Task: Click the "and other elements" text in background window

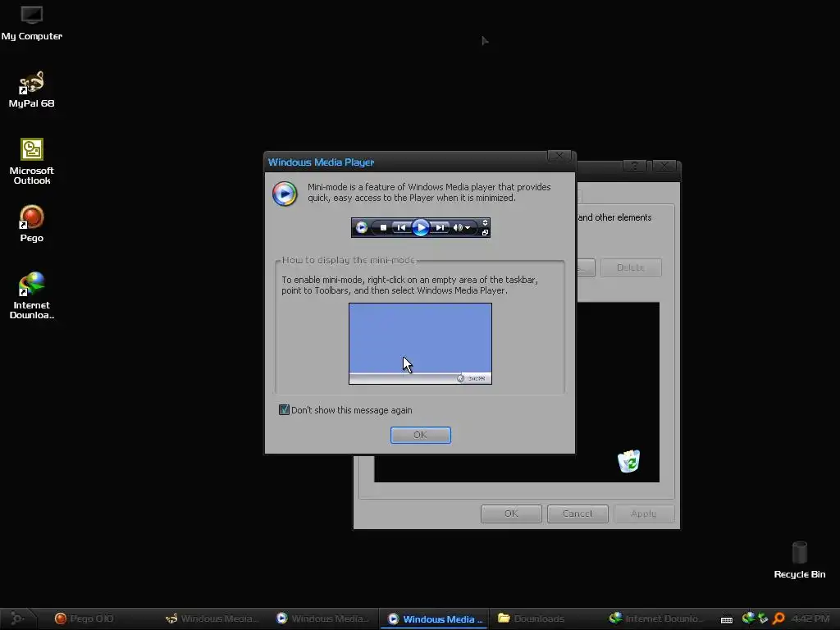Action: (614, 217)
